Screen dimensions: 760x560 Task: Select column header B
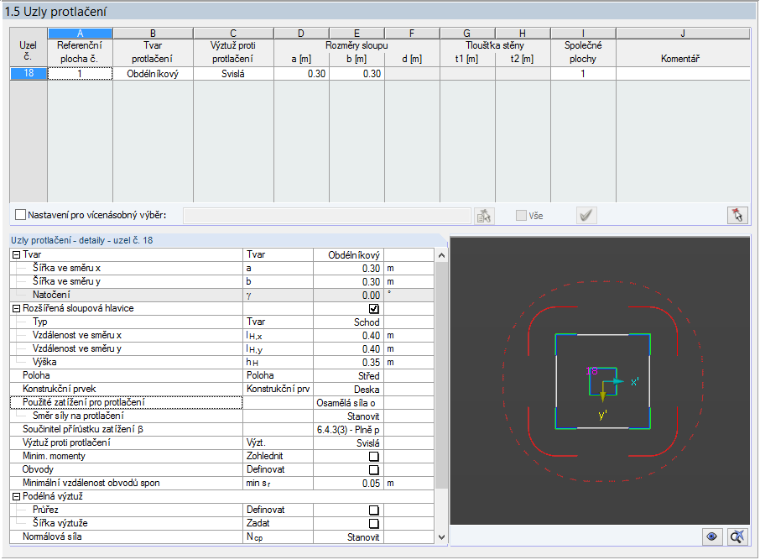point(153,33)
